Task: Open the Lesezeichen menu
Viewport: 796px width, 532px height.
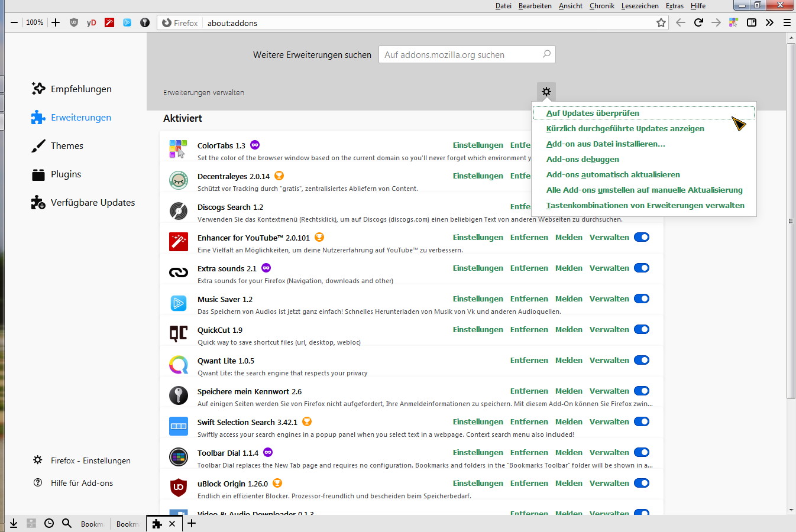Action: [640, 6]
